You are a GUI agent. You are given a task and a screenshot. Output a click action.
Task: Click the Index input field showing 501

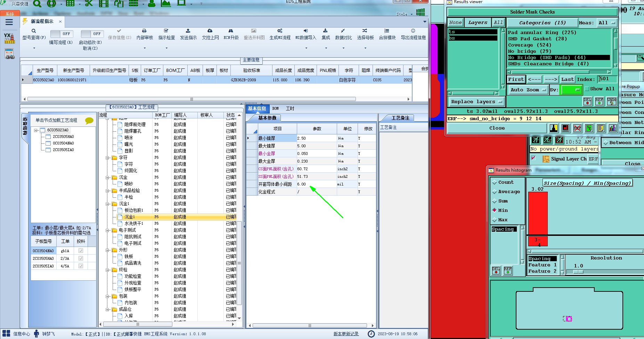click(x=606, y=79)
